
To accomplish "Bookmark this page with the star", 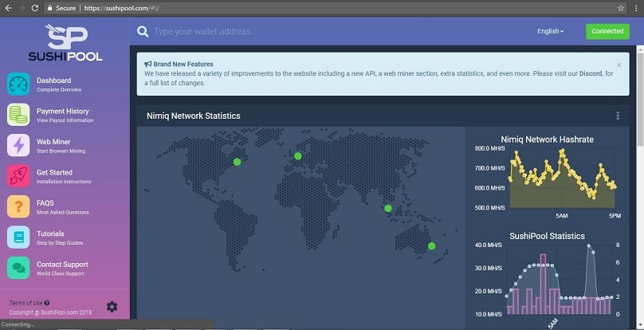I will 621,8.
